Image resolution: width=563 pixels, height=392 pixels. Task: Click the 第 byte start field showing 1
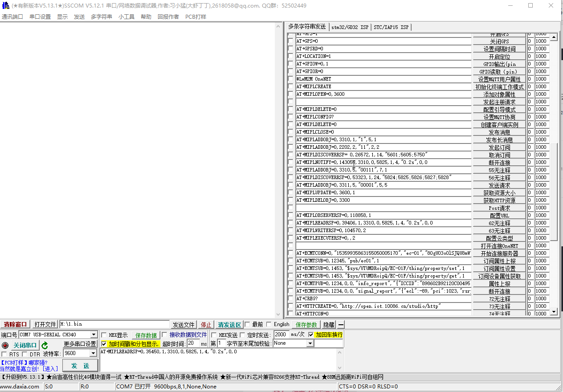pyautogui.click(x=221, y=343)
